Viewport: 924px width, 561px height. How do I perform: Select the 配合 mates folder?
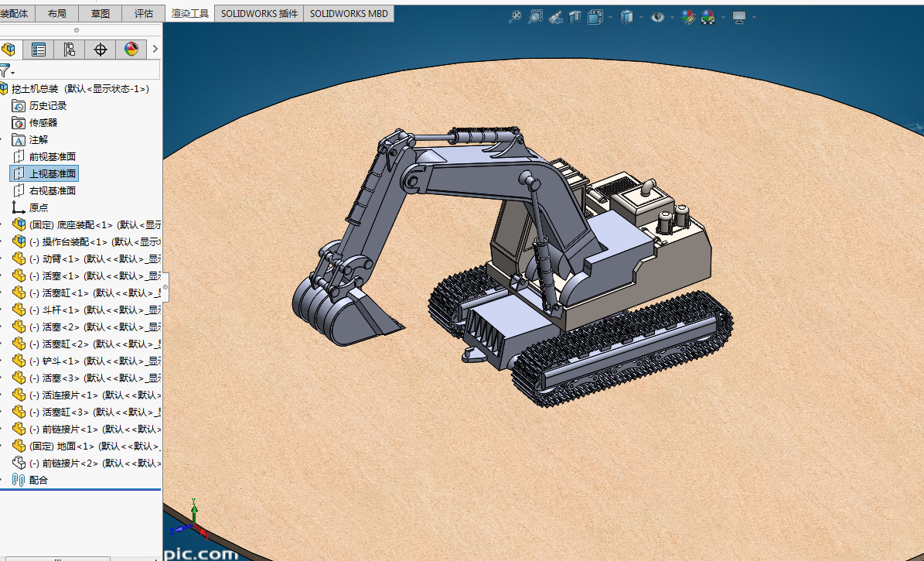[30, 481]
